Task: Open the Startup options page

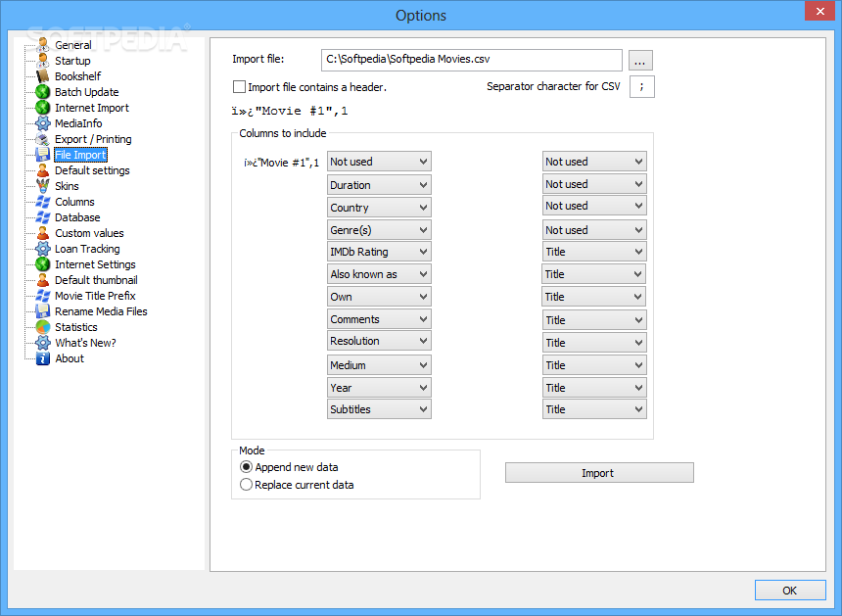Action: [x=72, y=61]
